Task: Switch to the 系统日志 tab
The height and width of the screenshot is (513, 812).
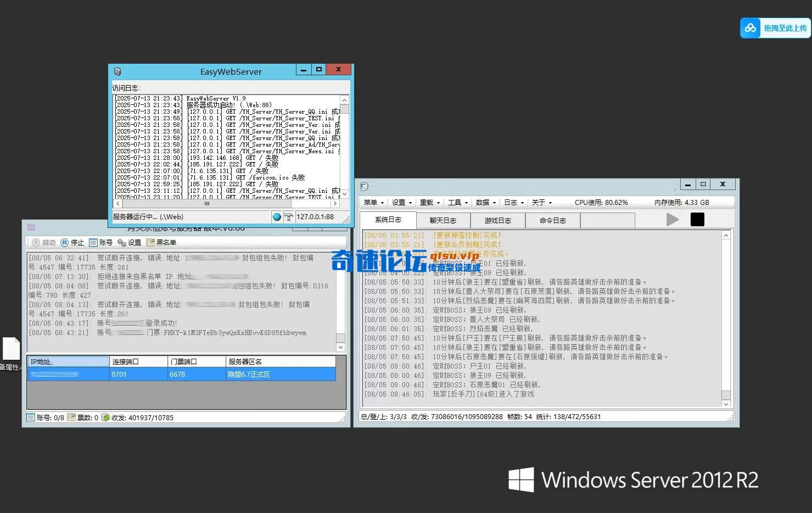Action: coord(388,220)
